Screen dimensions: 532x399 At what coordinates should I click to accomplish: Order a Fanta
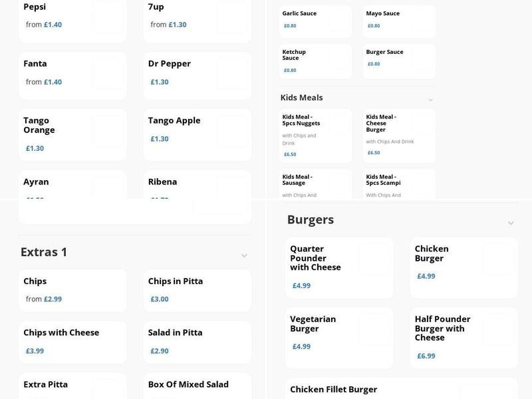(x=72, y=76)
